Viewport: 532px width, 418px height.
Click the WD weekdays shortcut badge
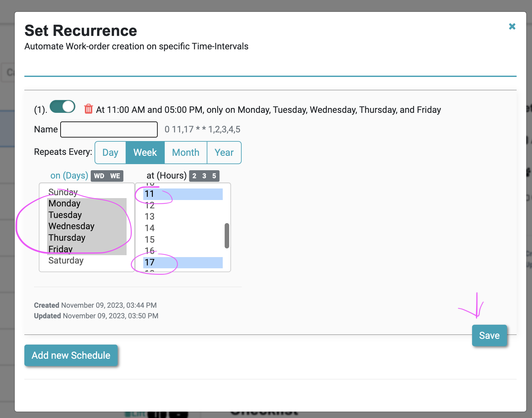pyautogui.click(x=99, y=176)
